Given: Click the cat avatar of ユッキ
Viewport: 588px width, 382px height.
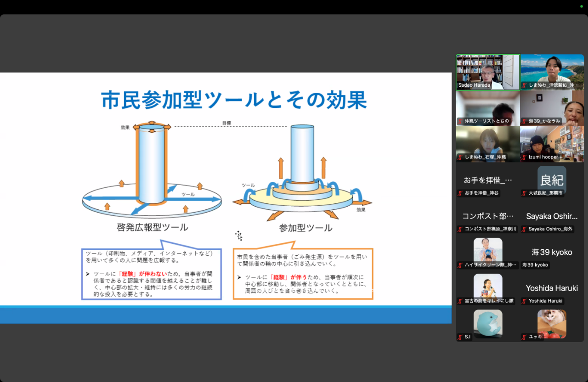Looking at the screenshot, I should point(552,323).
